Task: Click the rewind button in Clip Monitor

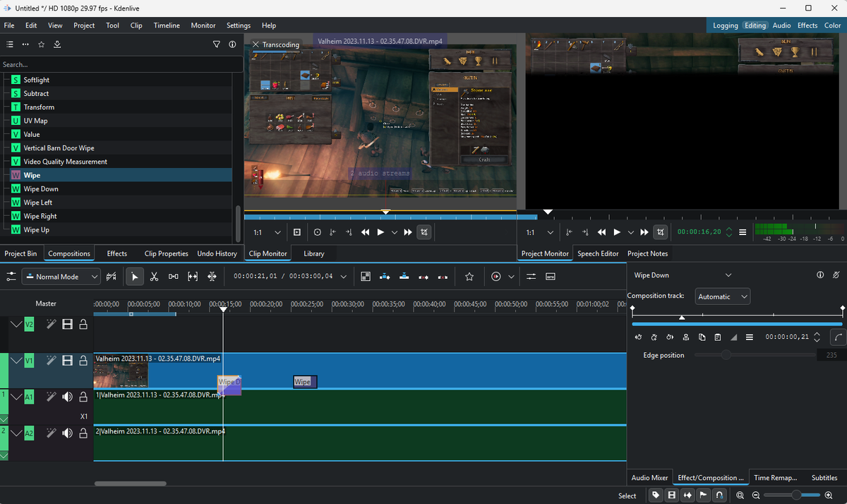Action: (x=365, y=232)
